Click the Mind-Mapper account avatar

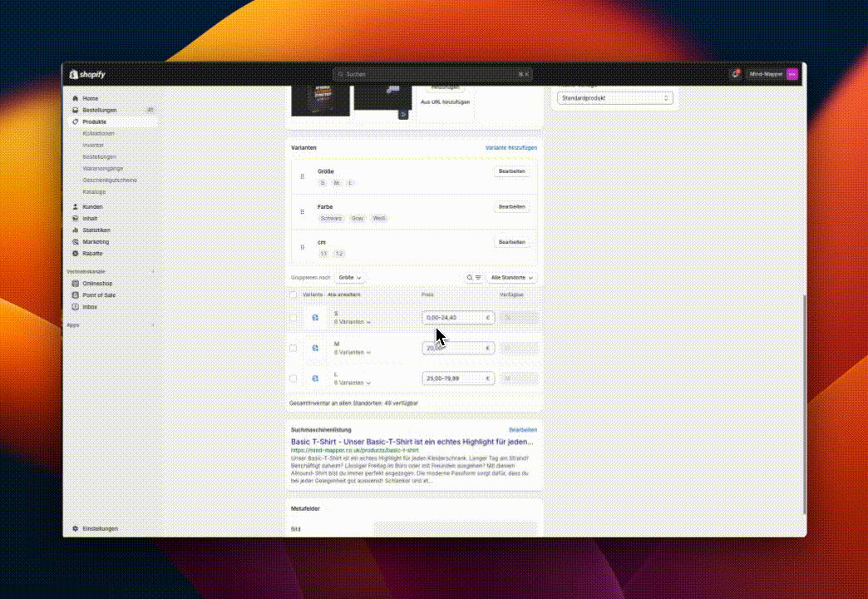(x=792, y=74)
